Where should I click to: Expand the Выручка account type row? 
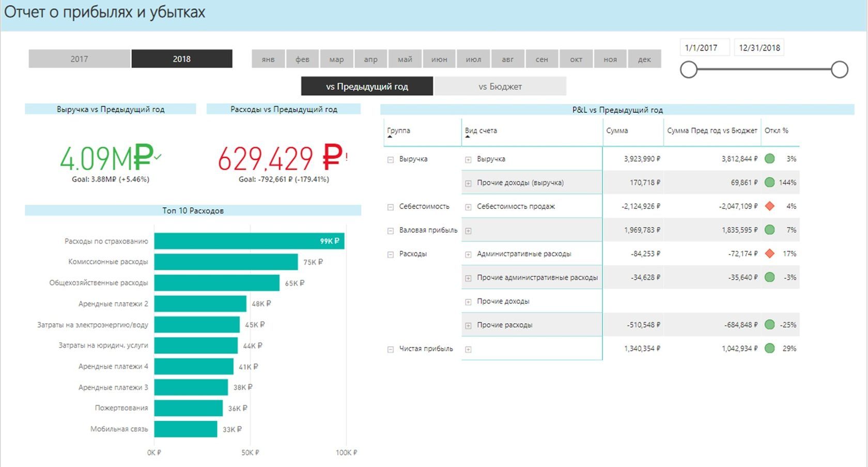coord(468,160)
